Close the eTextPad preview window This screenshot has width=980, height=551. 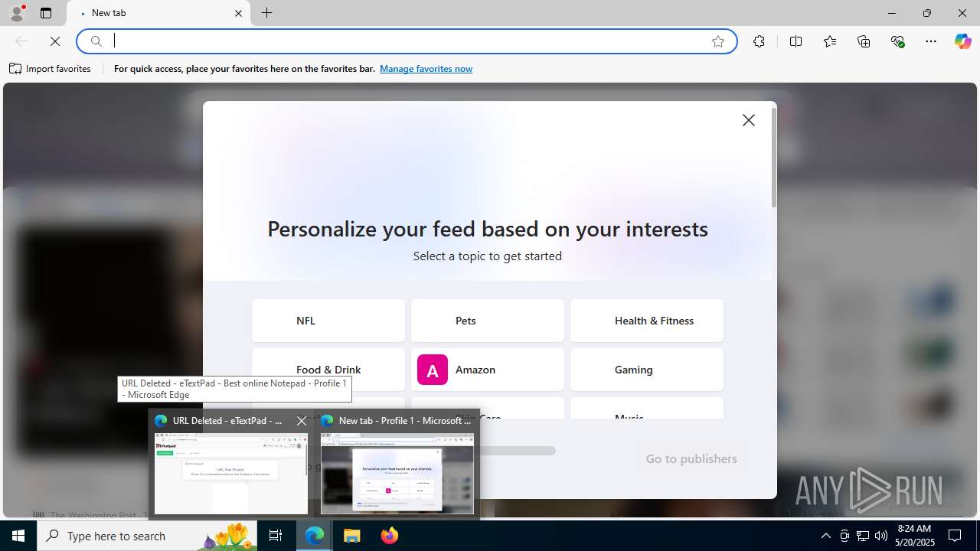(x=302, y=421)
